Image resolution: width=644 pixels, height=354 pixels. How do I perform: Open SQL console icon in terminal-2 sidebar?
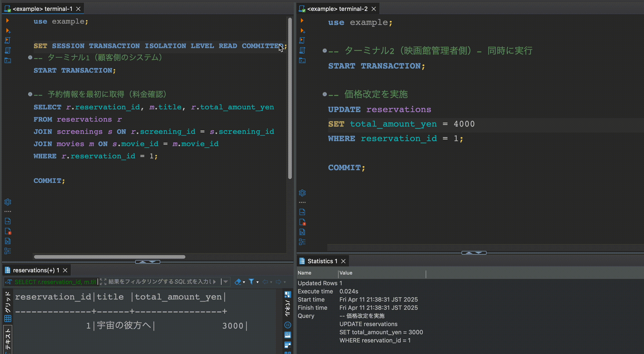pyautogui.click(x=302, y=61)
